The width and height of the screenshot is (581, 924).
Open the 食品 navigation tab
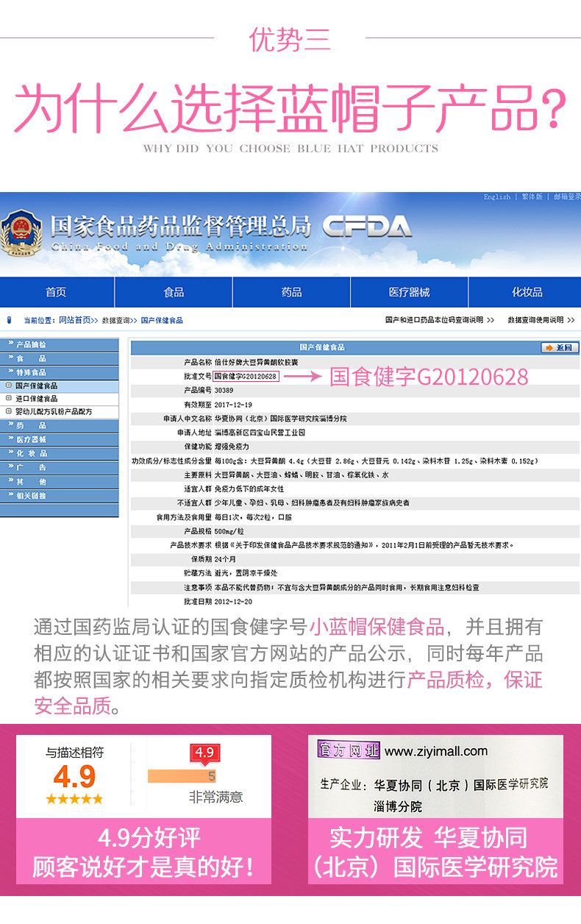[x=174, y=292]
